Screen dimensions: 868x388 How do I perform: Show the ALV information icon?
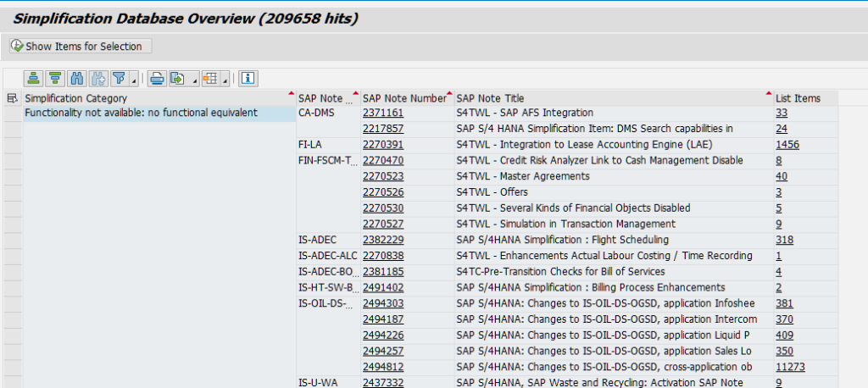(x=248, y=79)
